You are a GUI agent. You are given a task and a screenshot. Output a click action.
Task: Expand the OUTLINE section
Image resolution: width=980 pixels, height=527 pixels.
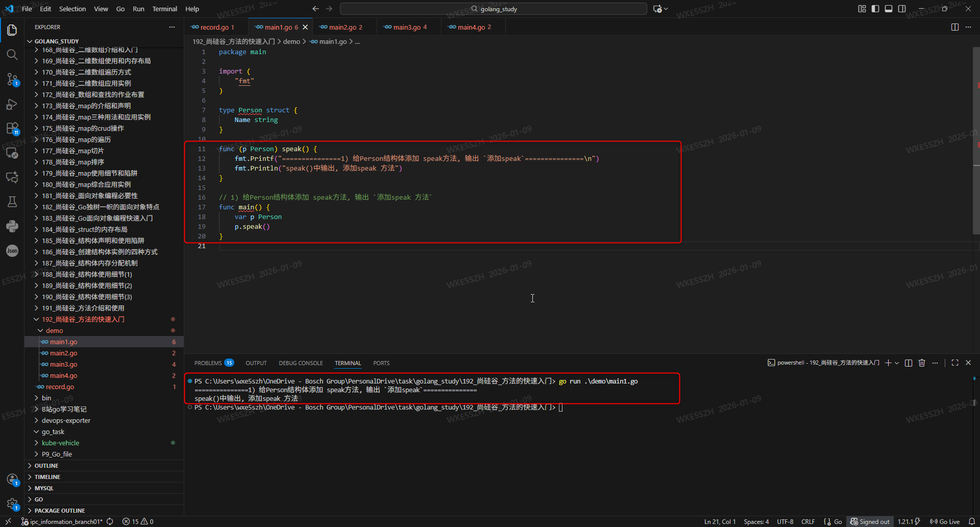click(46, 466)
